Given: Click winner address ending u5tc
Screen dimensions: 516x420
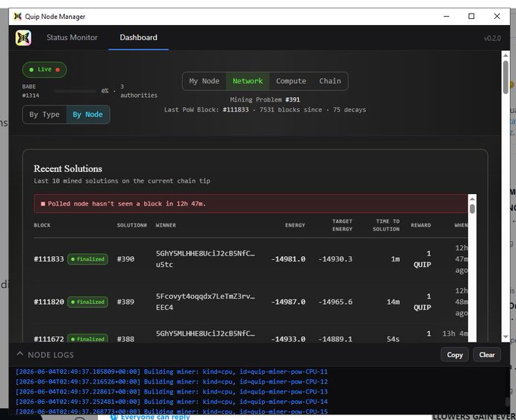Looking at the screenshot, I should point(206,259).
